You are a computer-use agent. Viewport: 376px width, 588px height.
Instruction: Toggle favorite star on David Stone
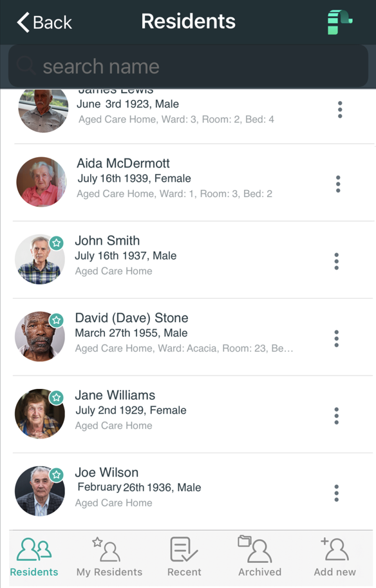[x=57, y=320]
